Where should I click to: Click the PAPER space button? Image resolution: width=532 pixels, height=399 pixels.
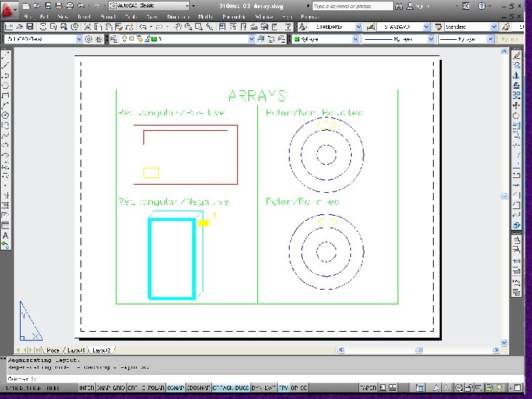point(368,387)
